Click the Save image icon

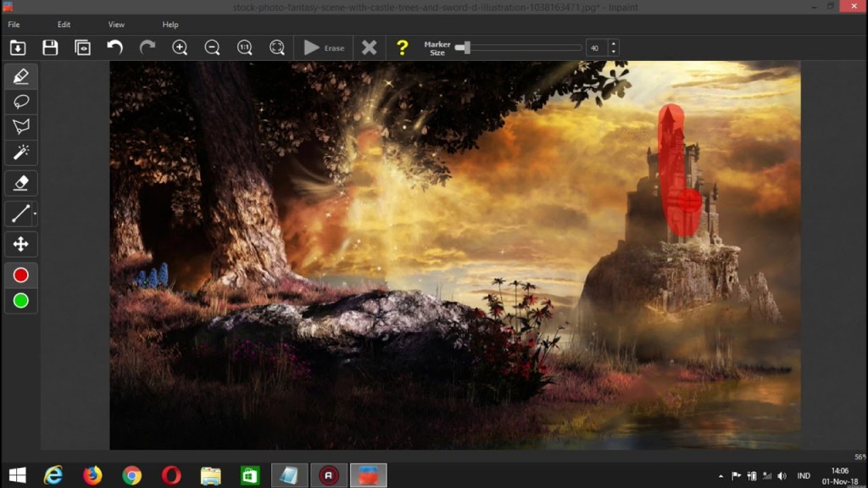tap(50, 47)
